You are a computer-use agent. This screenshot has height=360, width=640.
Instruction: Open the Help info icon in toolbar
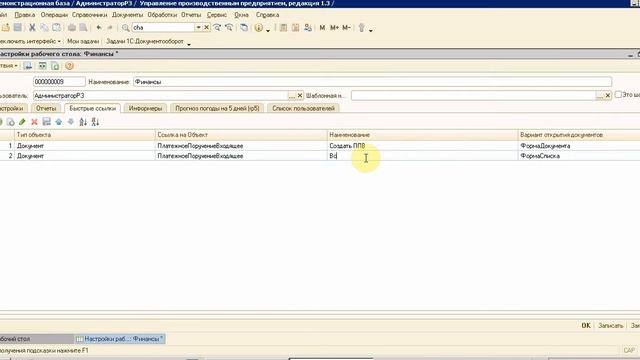click(259, 28)
